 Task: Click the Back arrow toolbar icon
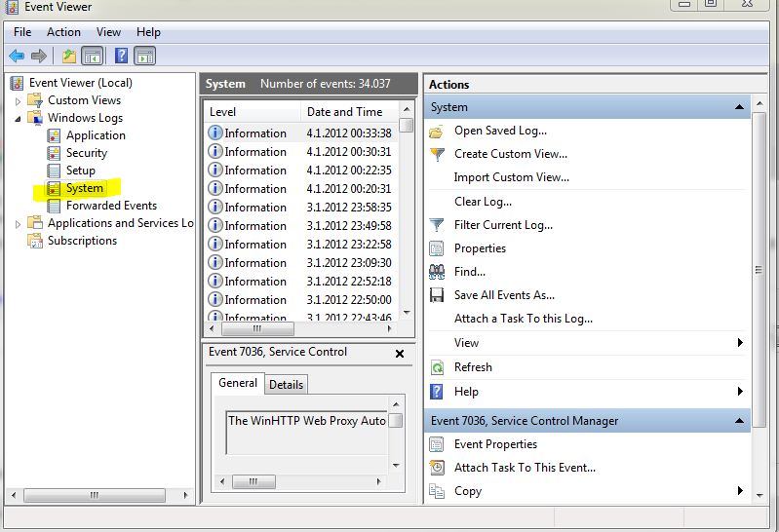(x=17, y=56)
